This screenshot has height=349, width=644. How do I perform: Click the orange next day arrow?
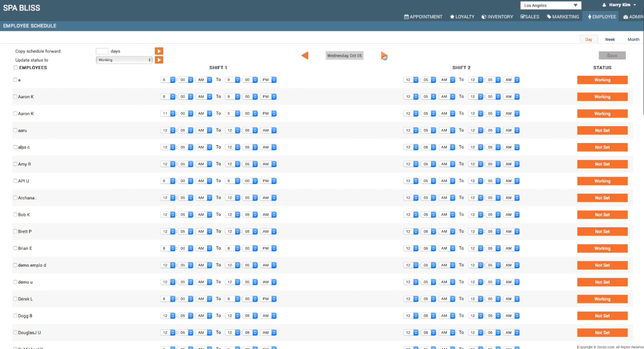pyautogui.click(x=383, y=55)
